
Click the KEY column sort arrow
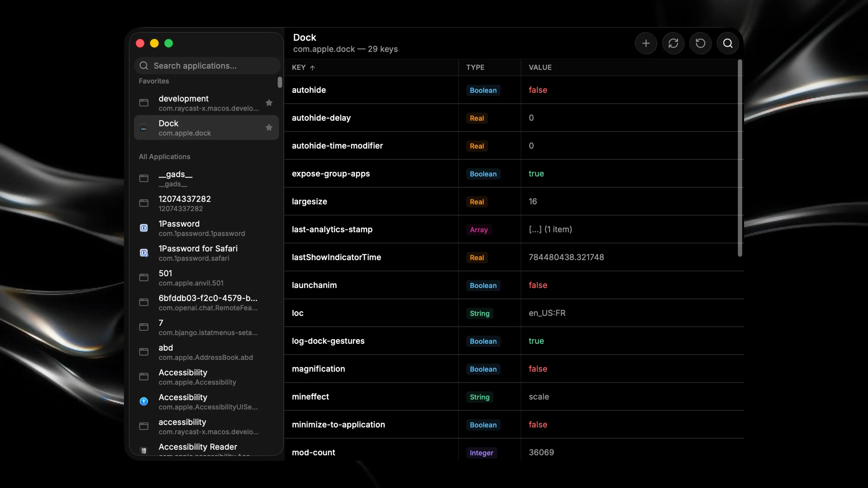pyautogui.click(x=313, y=68)
